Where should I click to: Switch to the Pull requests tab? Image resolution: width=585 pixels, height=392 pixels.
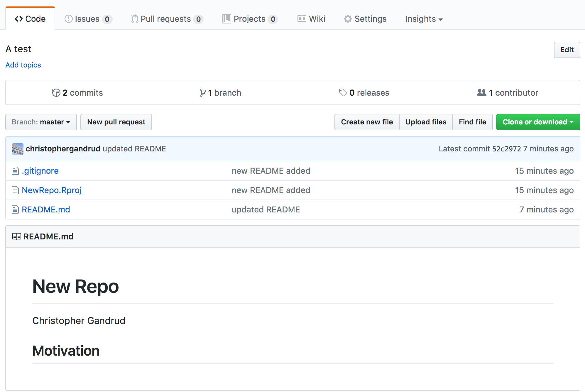tap(167, 19)
